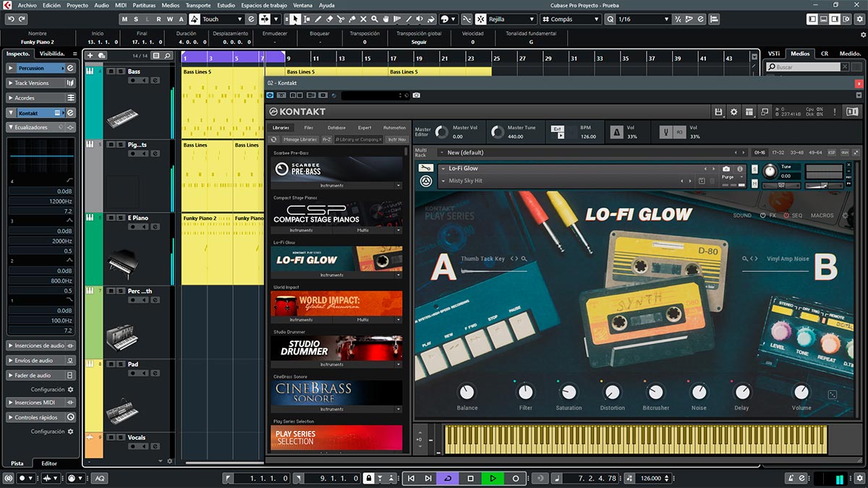Click the green Play button
The image size is (868, 488).
pos(493,478)
